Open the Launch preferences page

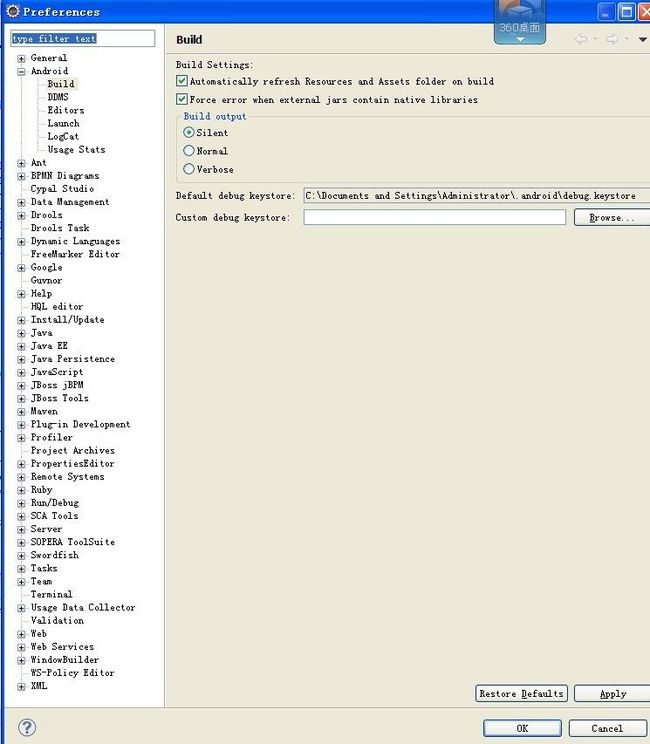point(63,123)
